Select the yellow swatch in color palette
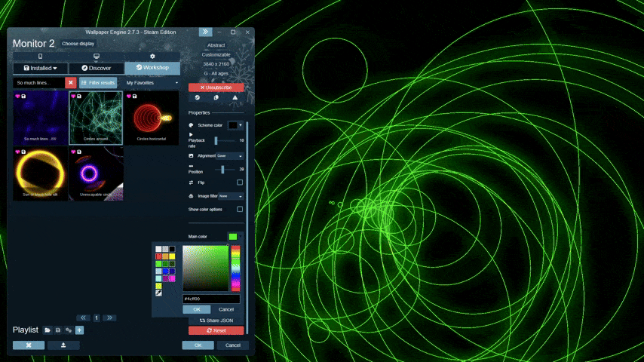644x362 pixels. (x=172, y=256)
